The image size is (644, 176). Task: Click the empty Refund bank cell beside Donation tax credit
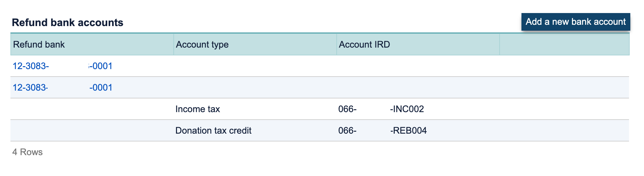click(x=92, y=130)
